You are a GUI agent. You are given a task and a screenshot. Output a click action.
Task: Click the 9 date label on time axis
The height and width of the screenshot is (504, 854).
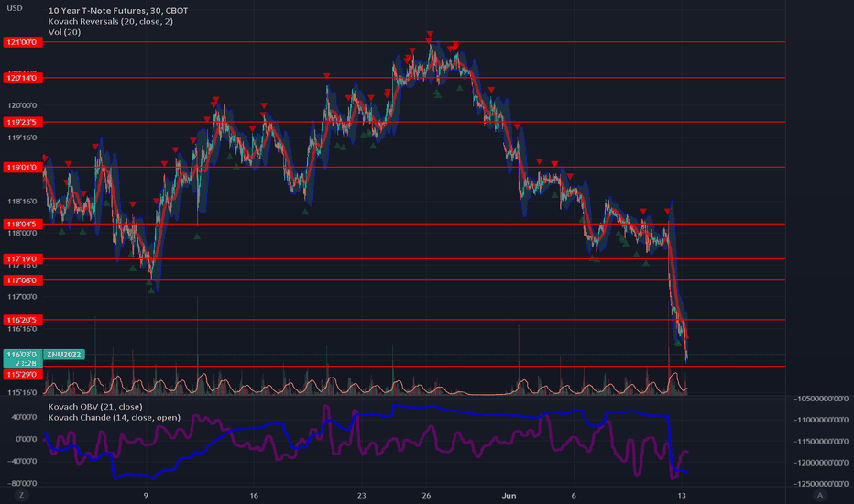[146, 495]
